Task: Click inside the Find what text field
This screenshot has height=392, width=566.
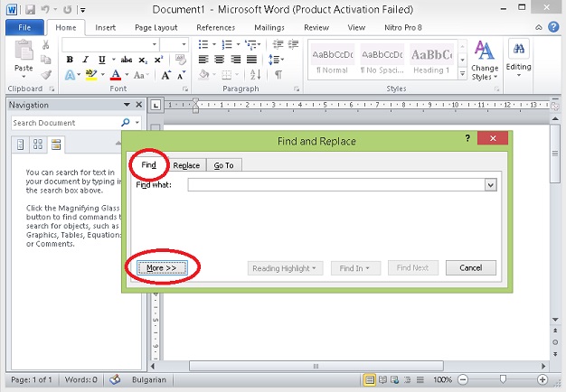Action: point(335,185)
